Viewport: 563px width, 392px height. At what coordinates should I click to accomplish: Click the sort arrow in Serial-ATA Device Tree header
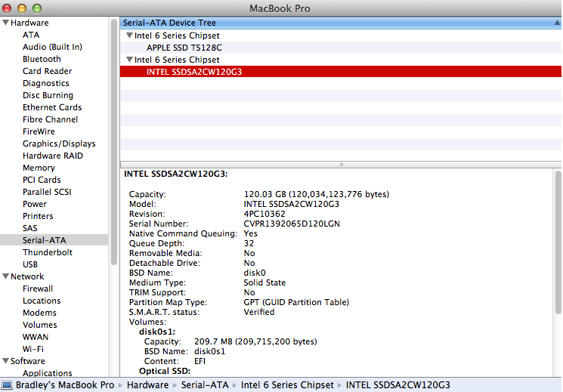pyautogui.click(x=557, y=23)
